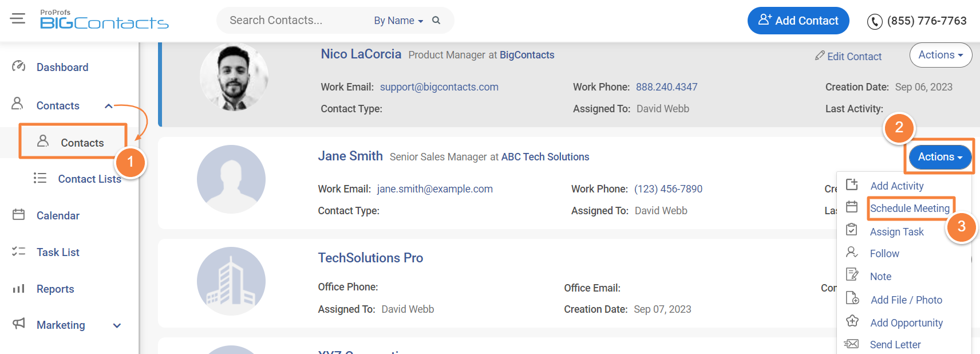Open TechSolutions Pro company link

370,258
